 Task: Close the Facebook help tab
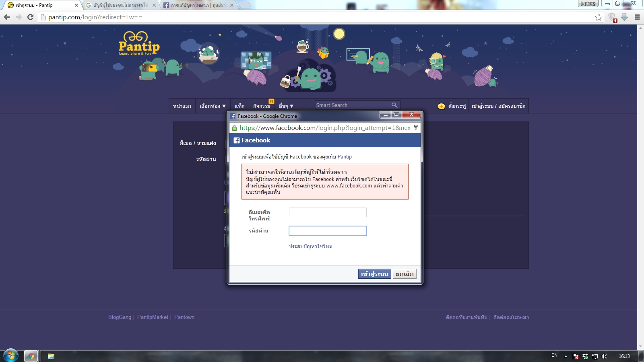pyautogui.click(x=232, y=5)
